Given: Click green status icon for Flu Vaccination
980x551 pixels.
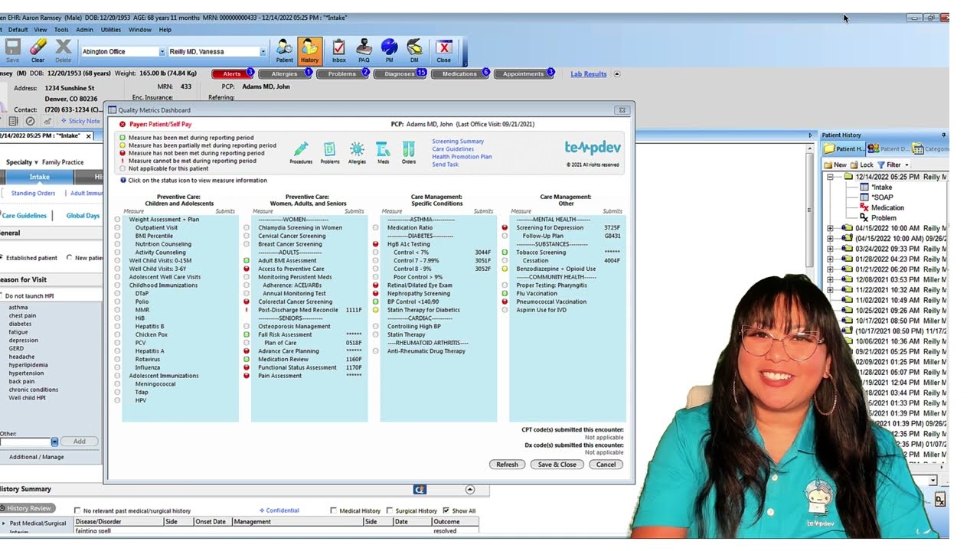Looking at the screenshot, I should [505, 293].
